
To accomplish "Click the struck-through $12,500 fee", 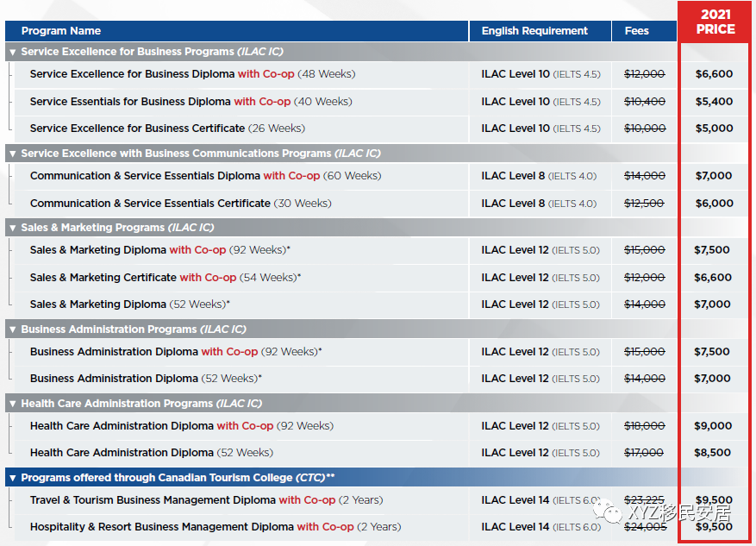I will tap(644, 204).
